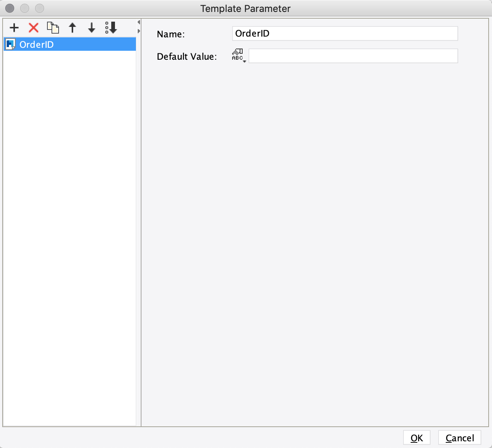Edit the Name field containing OrderID

pos(344,33)
